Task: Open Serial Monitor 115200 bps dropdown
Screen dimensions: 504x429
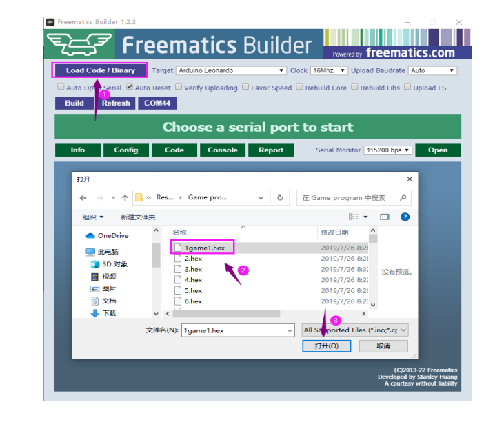Action: pos(387,150)
